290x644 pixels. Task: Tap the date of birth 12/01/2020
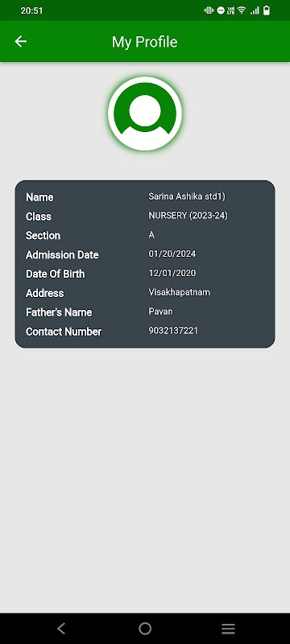point(172,273)
